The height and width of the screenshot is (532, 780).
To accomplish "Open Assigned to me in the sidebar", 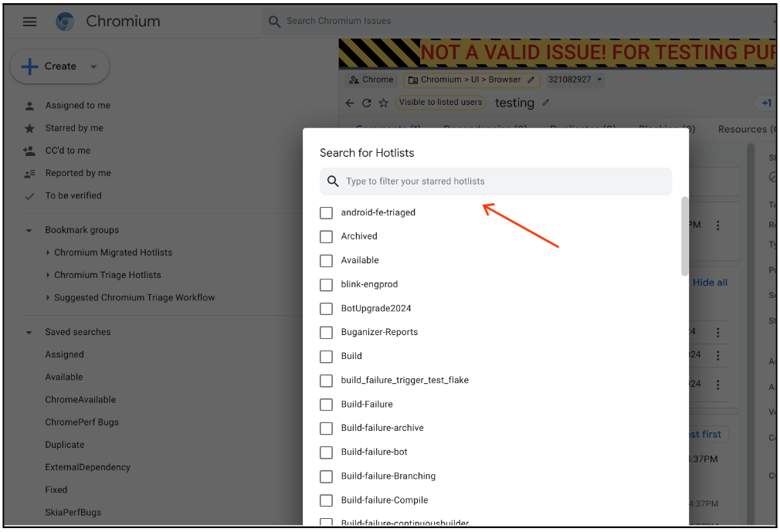I will click(77, 106).
